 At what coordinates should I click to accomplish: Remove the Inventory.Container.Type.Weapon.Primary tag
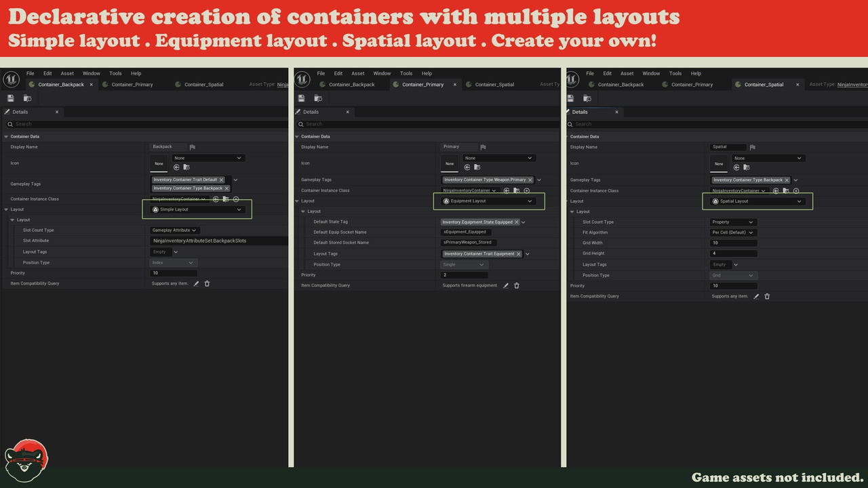tap(530, 180)
